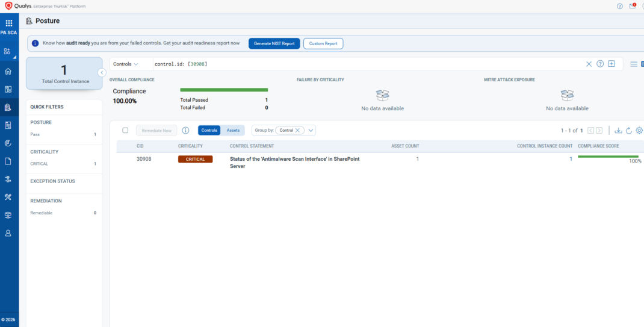Open help from the top header
The height and width of the screenshot is (327, 644).
[620, 6]
